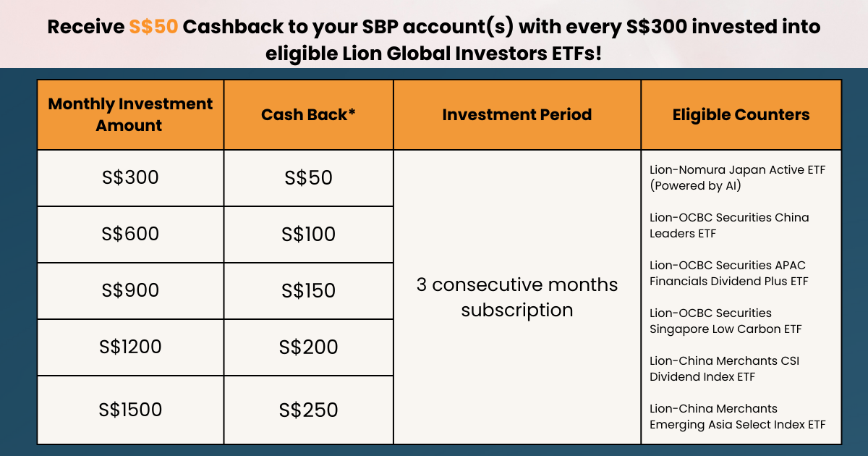Click Lion-OCBC Securities Singapore Low Carbon ETF
868x456 pixels.
[726, 321]
